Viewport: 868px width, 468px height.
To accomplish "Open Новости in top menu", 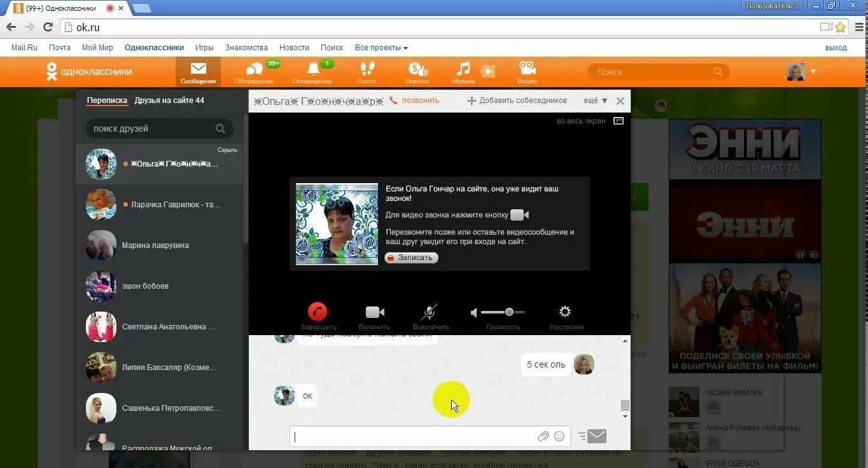I will 294,48.
